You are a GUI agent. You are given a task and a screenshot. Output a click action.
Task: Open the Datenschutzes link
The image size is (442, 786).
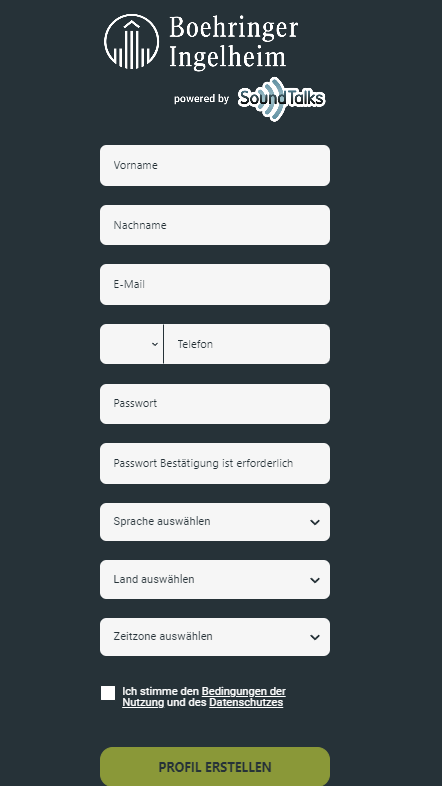click(246, 703)
